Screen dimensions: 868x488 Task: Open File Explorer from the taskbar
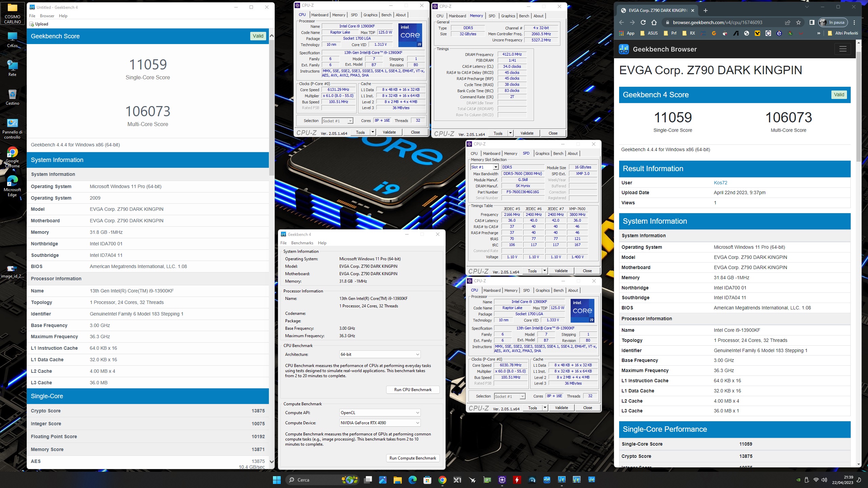[x=397, y=480]
